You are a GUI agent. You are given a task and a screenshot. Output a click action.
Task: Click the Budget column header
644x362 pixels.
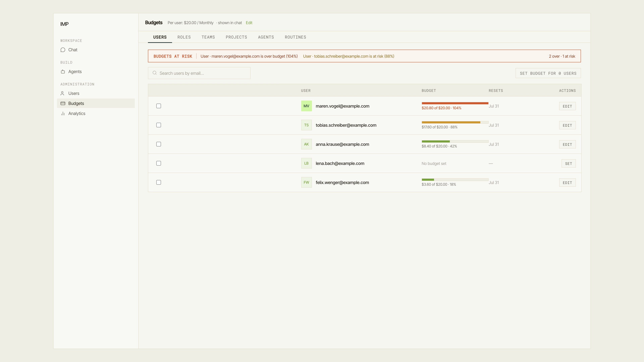click(x=429, y=90)
